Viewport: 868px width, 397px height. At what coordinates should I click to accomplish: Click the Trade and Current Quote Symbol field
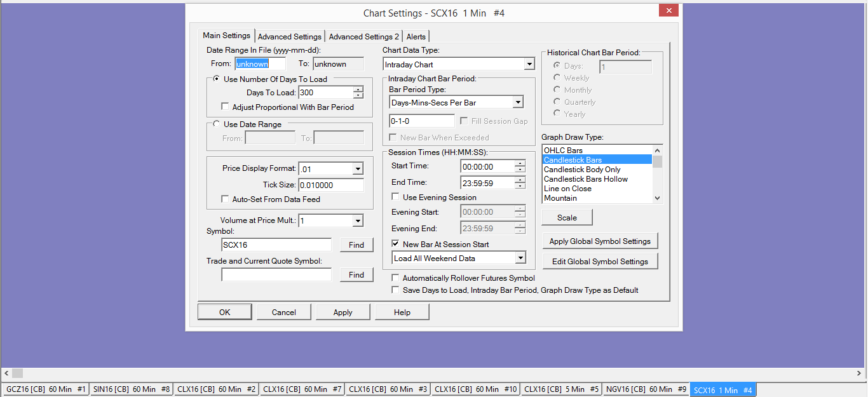276,274
